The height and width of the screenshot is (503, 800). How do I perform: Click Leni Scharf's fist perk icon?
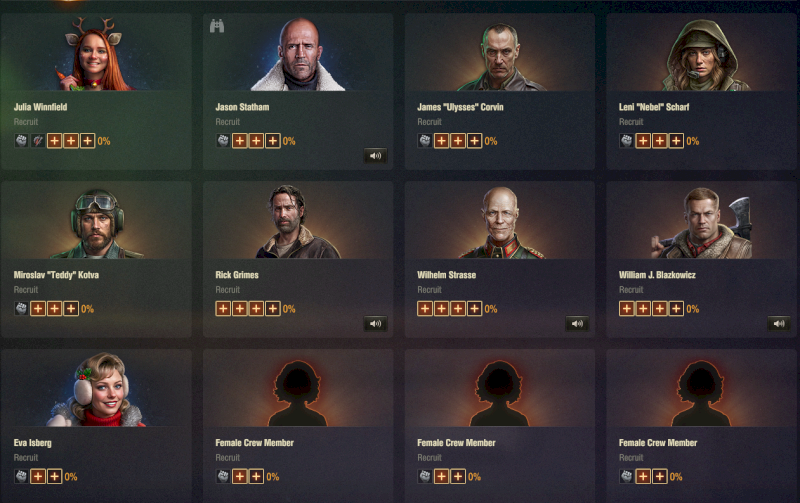click(x=627, y=140)
